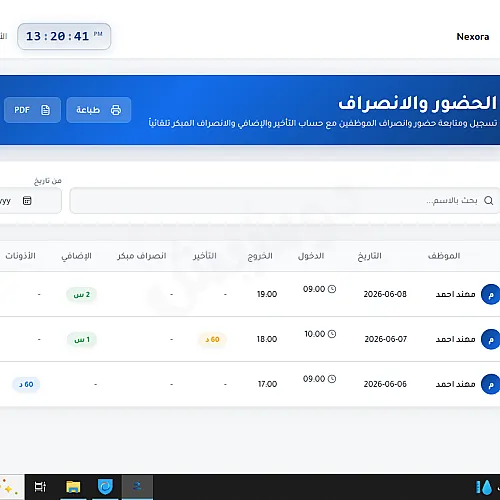Click the date 2026-06-07

(x=386, y=339)
